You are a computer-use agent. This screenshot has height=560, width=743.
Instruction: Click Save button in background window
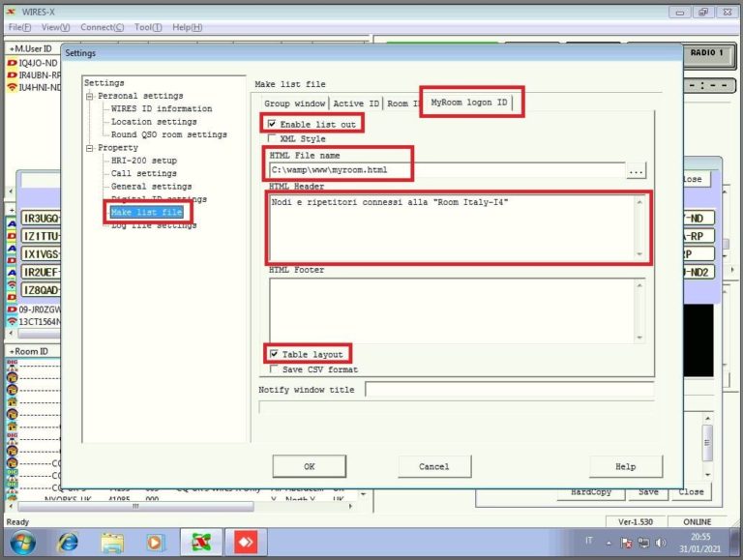tap(648, 492)
